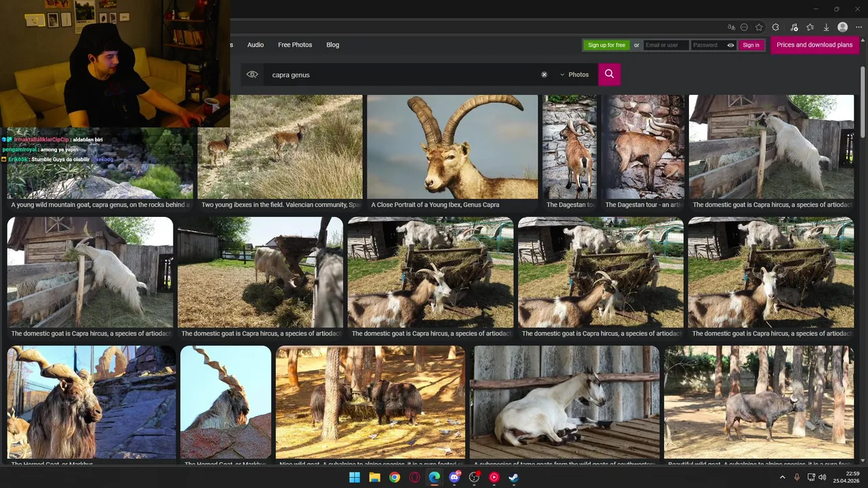Open the two dark goats by tree photo
868x488 pixels.
[x=370, y=403]
